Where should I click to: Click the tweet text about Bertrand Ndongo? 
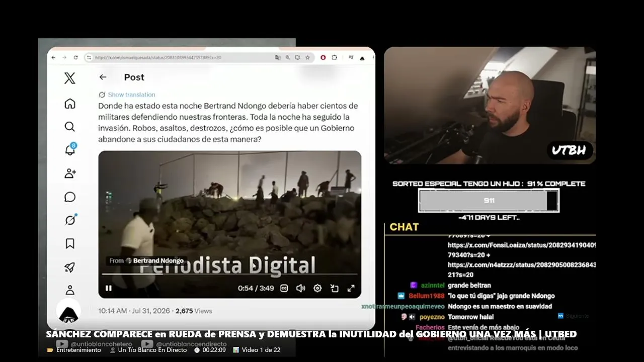coord(228,123)
